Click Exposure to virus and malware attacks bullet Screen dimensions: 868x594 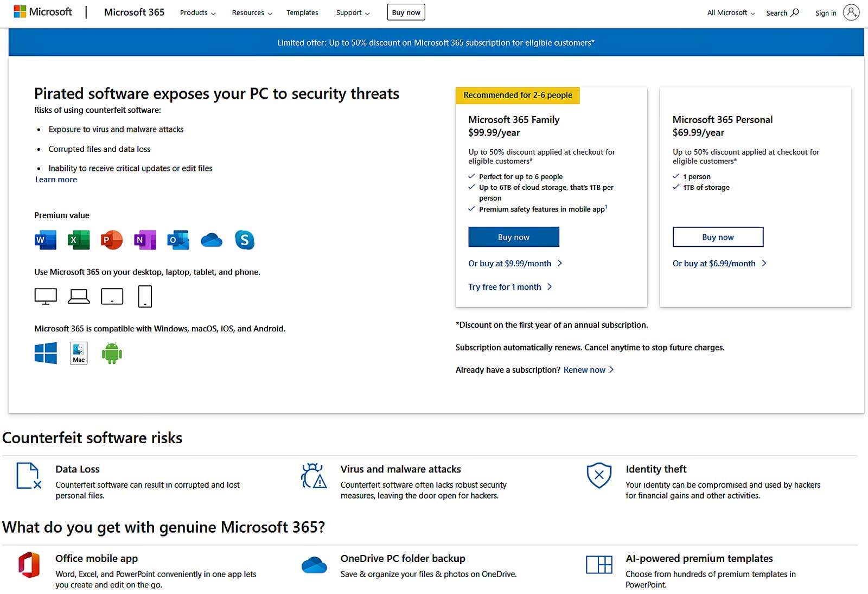pos(116,129)
